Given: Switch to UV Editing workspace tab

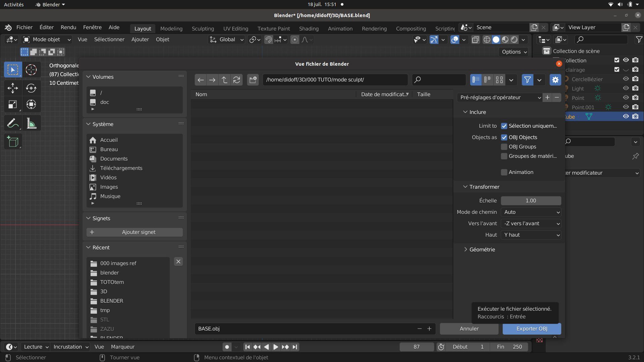Looking at the screenshot, I should (236, 28).
